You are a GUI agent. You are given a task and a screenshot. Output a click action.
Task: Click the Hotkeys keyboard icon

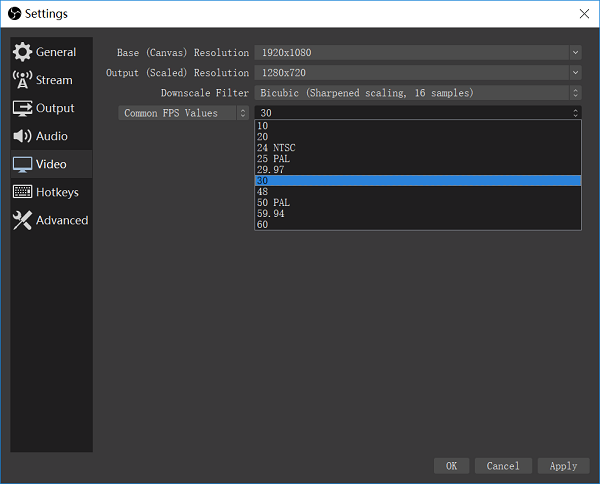22,192
